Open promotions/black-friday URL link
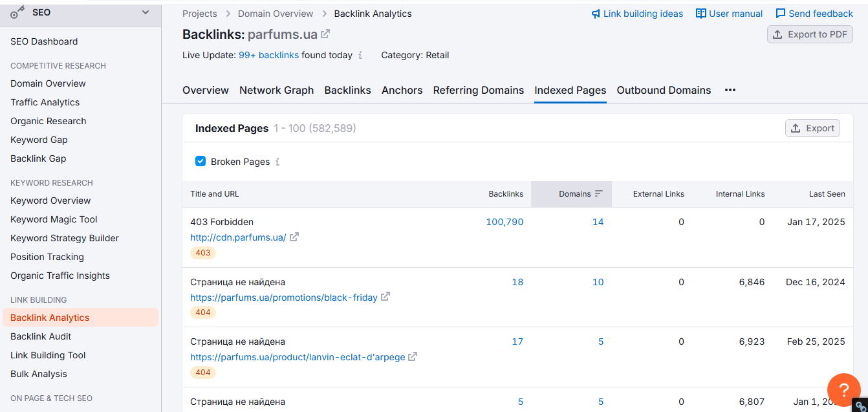 coord(284,298)
